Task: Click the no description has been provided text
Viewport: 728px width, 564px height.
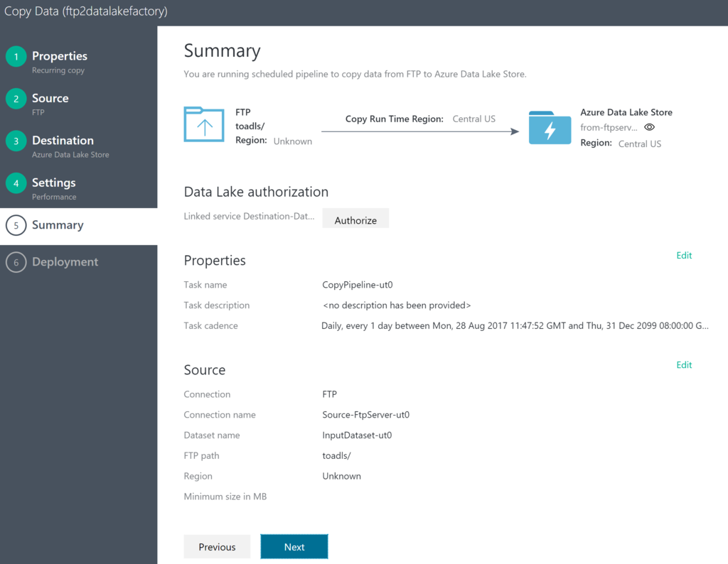Action: [x=397, y=305]
